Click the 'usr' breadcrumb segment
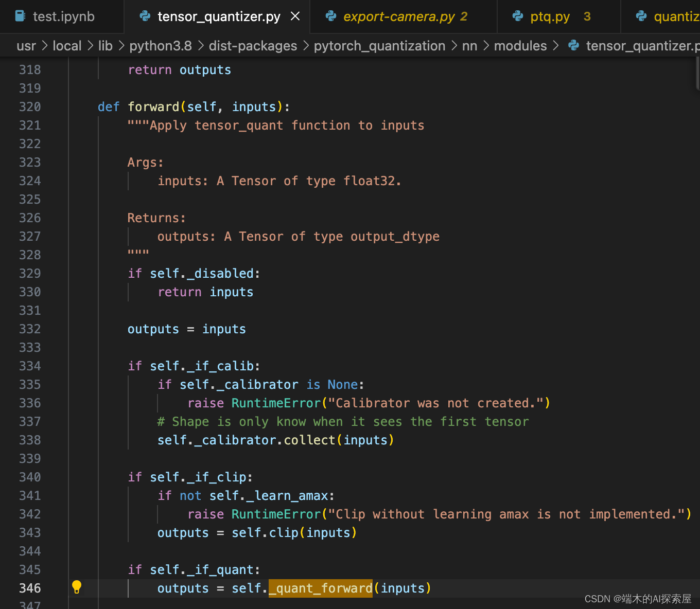Viewport: 700px width, 609px height. [26, 46]
